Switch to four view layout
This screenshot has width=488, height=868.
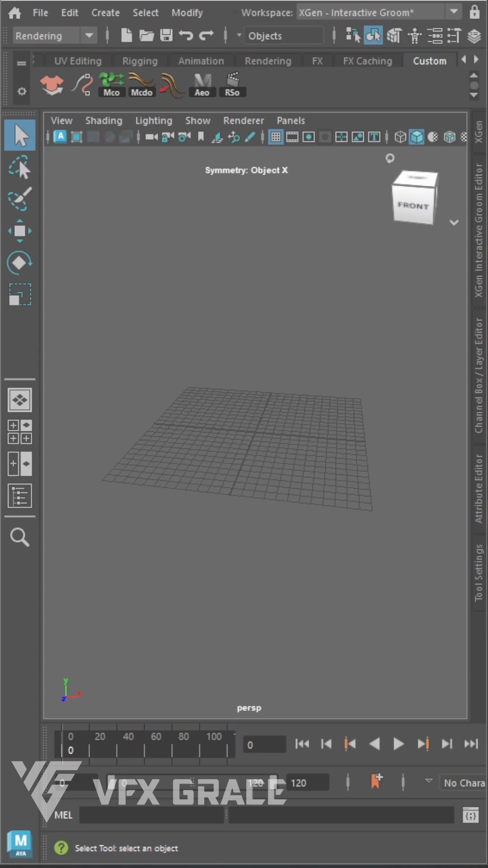pyautogui.click(x=20, y=432)
